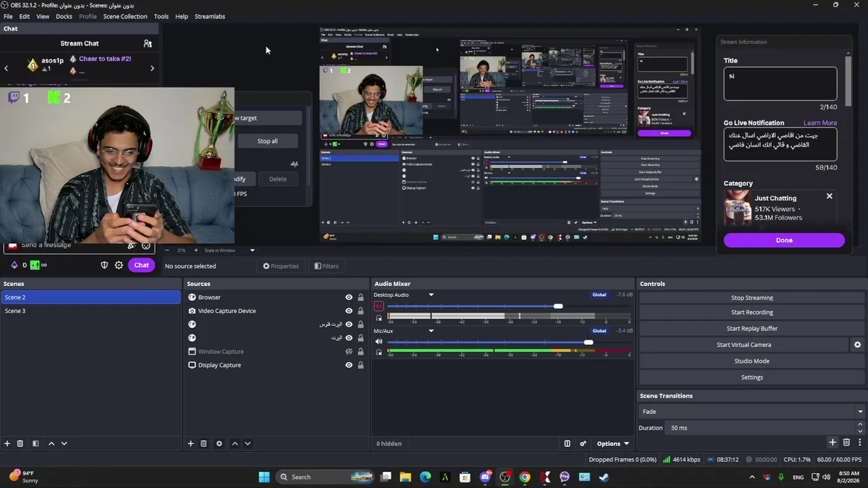Open Edit menu

click(24, 16)
